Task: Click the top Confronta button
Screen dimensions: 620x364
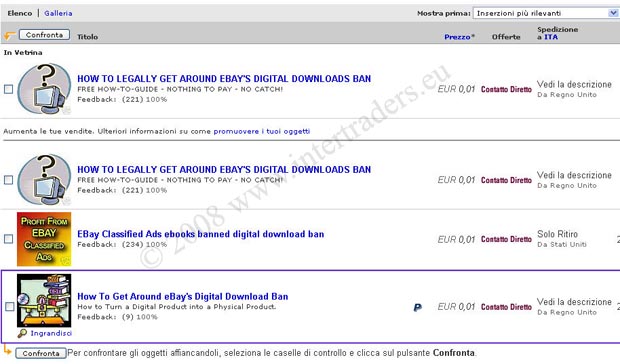Action: point(44,35)
